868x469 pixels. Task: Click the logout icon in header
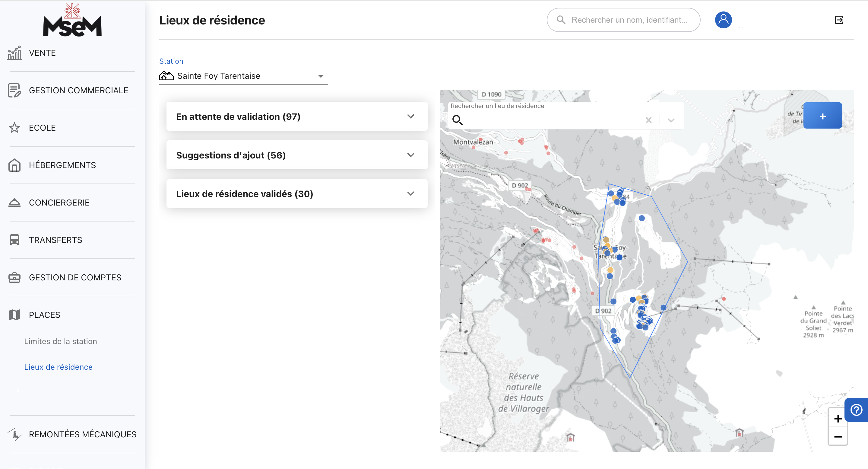[x=839, y=20]
